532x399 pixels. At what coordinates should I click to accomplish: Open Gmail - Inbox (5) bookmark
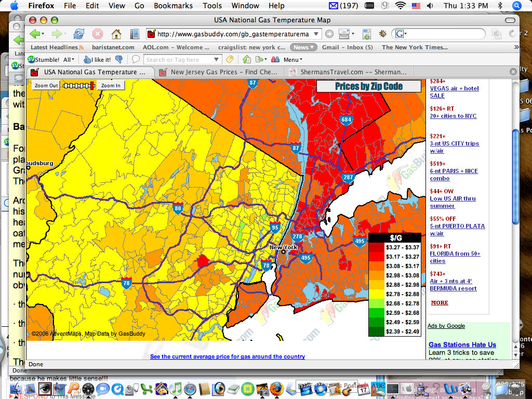347,47
